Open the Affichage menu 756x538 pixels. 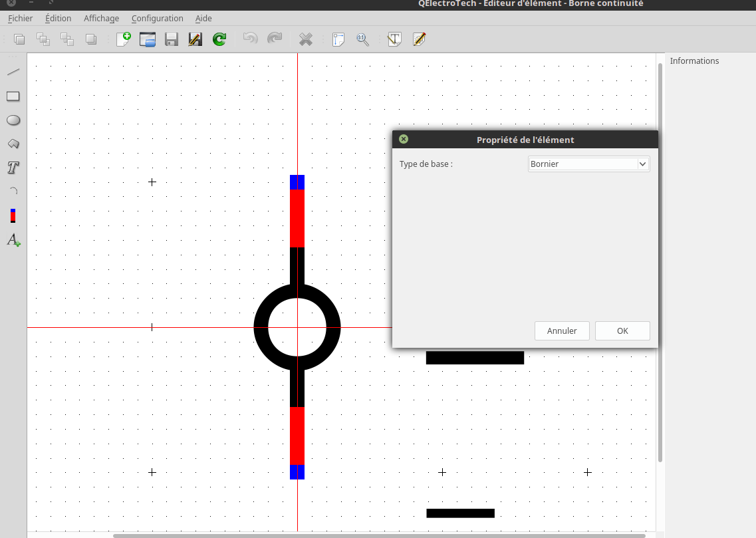click(101, 19)
